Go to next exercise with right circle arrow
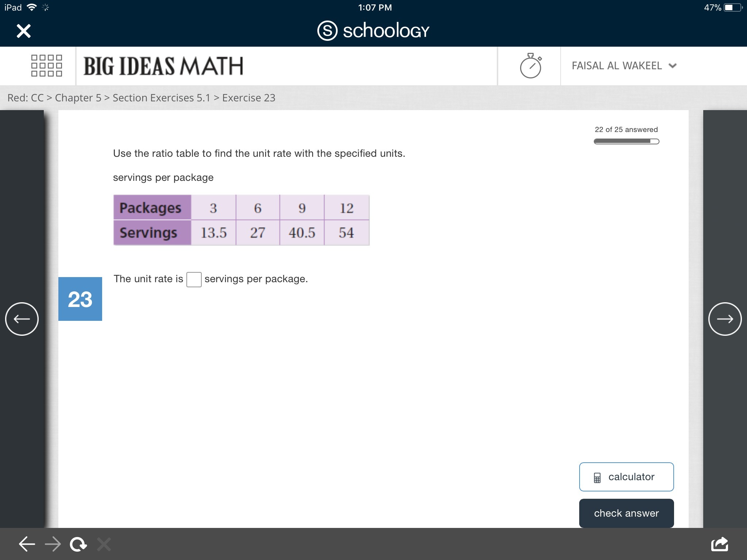This screenshot has height=560, width=747. click(x=725, y=319)
